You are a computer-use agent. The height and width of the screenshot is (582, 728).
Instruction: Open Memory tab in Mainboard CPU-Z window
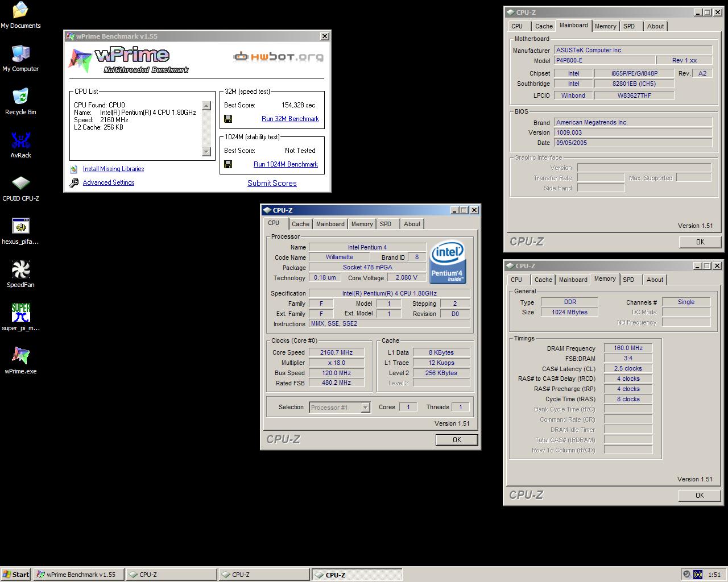click(x=605, y=26)
